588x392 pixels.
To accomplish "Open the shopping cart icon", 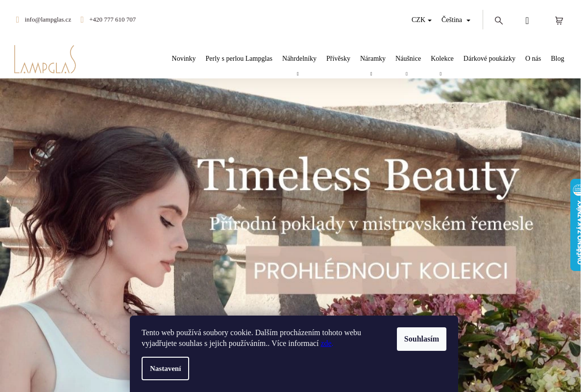I will (x=559, y=21).
